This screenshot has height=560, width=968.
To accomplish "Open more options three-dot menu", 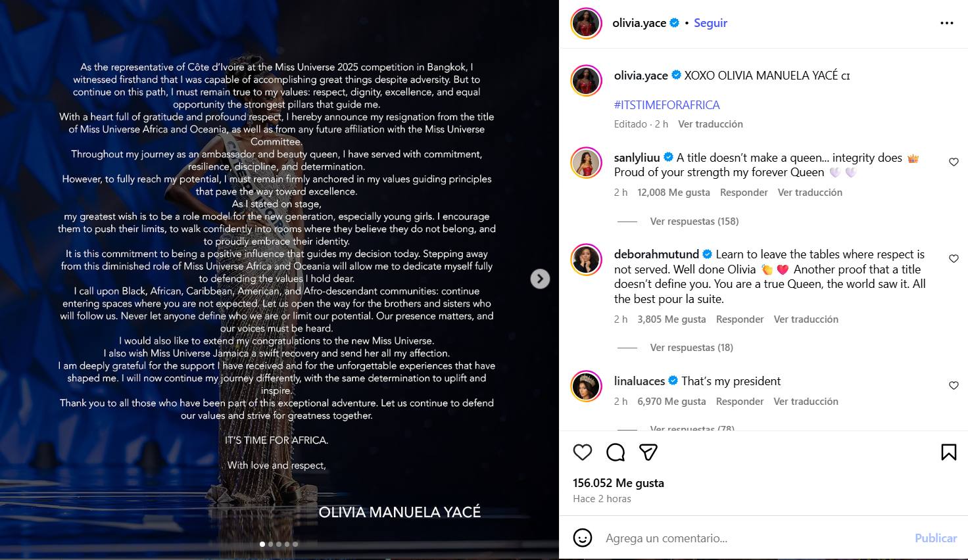I will [947, 23].
